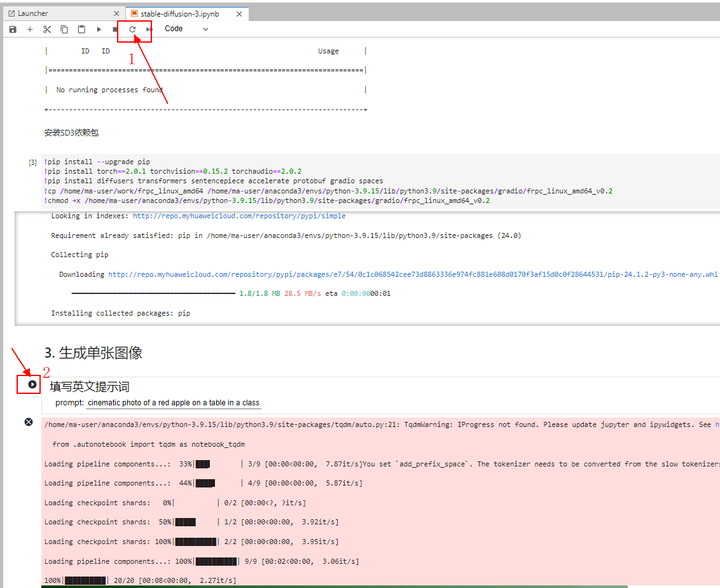Select the 1.8/1.8 MB download progress text
Screen dimensions: 720x588
click(x=260, y=293)
